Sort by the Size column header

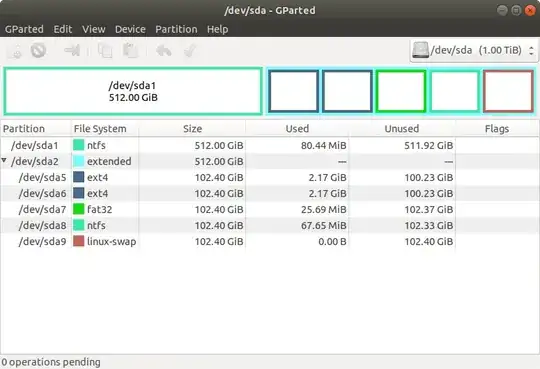coord(192,129)
